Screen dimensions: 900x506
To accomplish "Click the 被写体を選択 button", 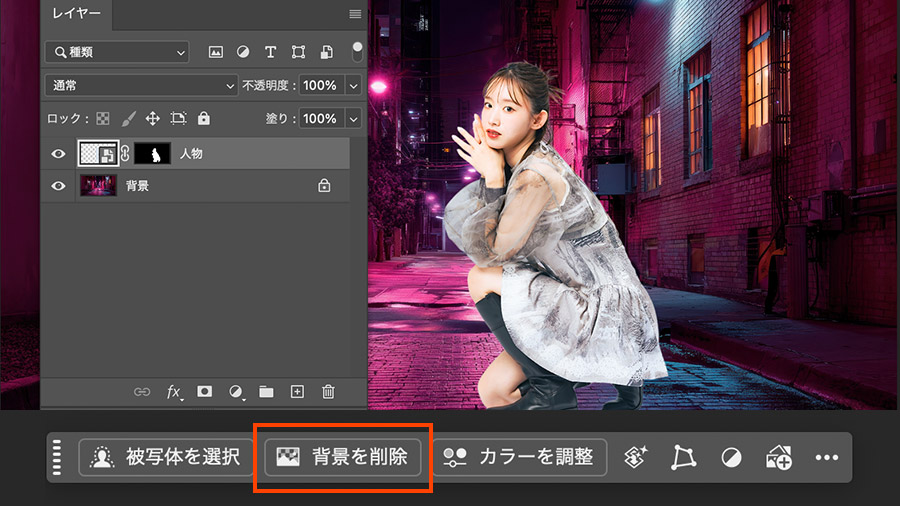I will point(165,457).
